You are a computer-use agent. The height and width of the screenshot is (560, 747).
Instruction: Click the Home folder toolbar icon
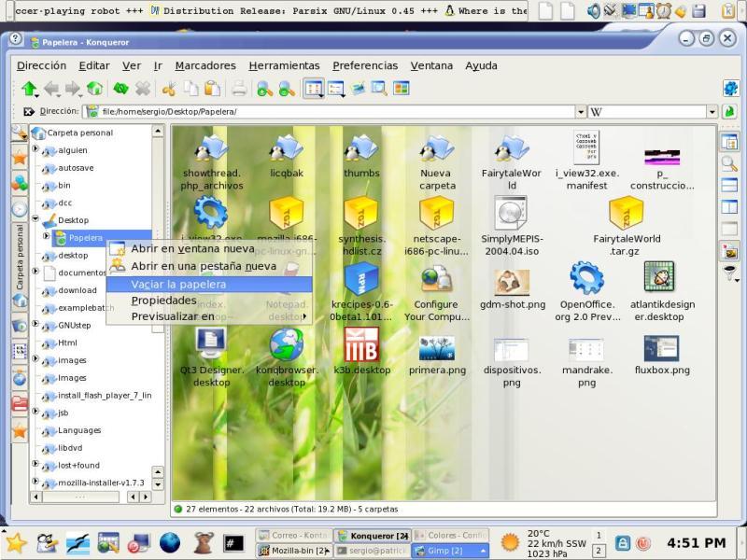pos(94,89)
